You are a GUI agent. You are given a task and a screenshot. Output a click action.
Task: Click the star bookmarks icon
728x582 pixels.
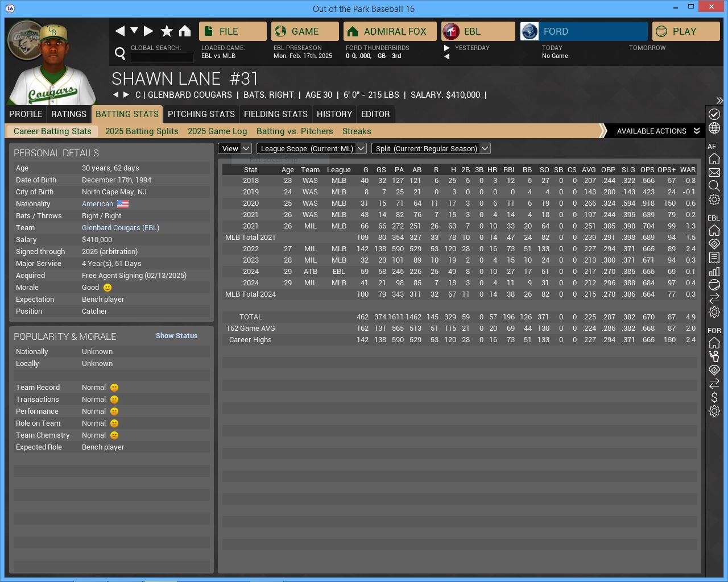tap(167, 31)
